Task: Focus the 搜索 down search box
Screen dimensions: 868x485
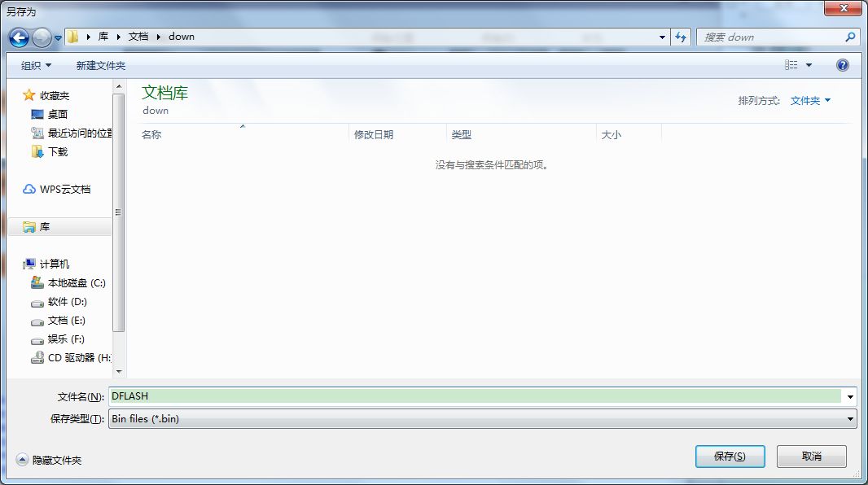Action: pos(771,37)
